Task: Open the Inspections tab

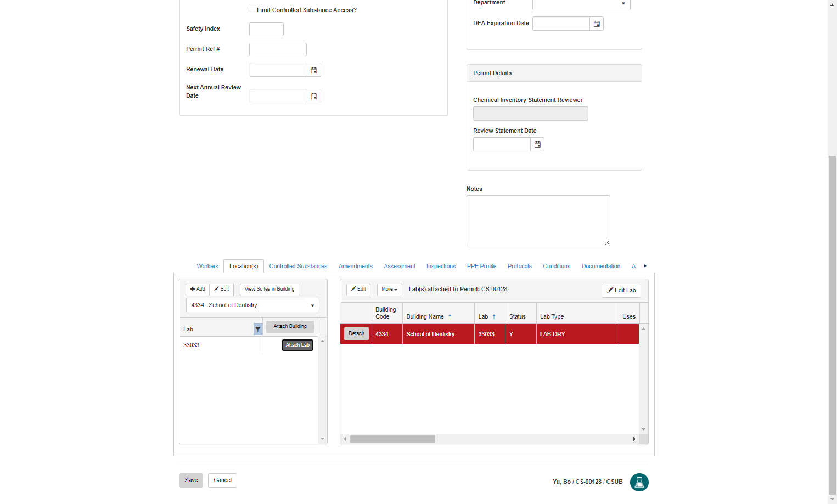Action: tap(441, 267)
